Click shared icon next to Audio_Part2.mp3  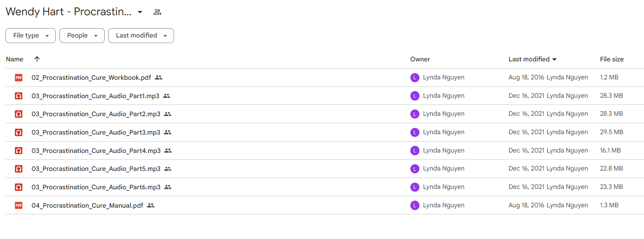click(x=168, y=114)
